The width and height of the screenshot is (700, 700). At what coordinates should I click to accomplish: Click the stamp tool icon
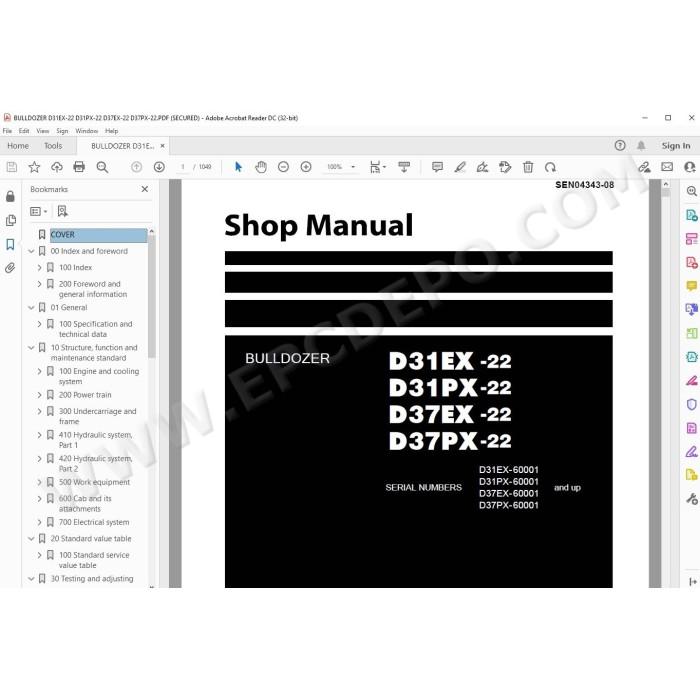505,167
